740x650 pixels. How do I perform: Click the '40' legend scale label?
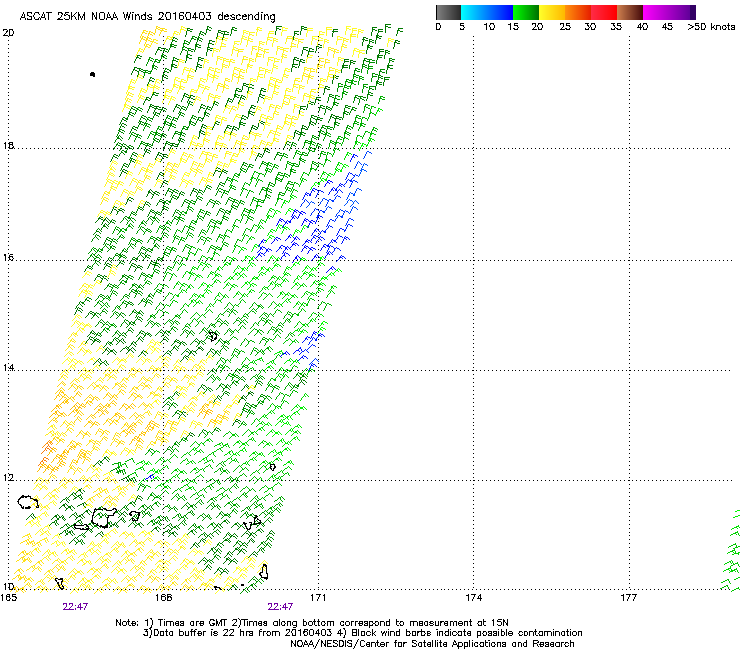[642, 27]
